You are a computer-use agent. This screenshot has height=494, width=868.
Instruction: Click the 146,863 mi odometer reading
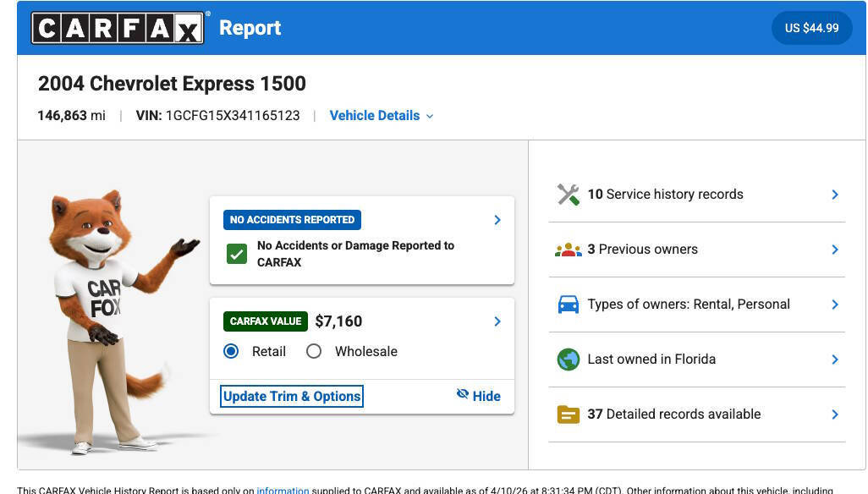(x=71, y=116)
